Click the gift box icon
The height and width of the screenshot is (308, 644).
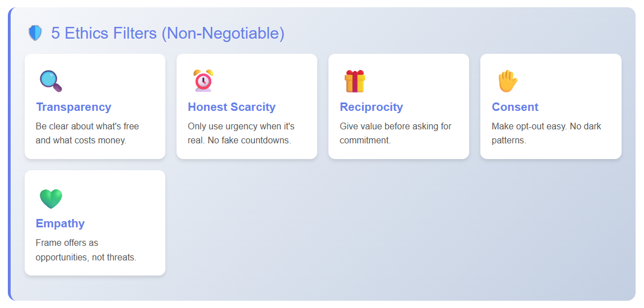[354, 81]
